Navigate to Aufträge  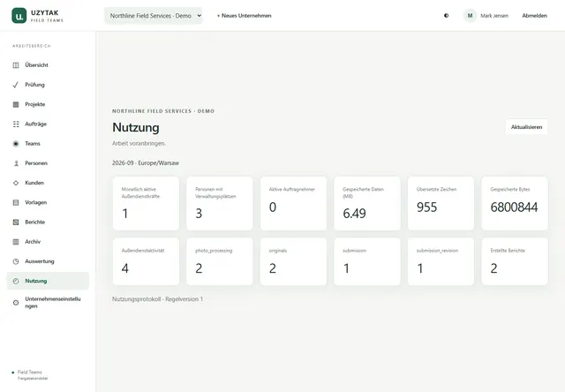[48, 124]
